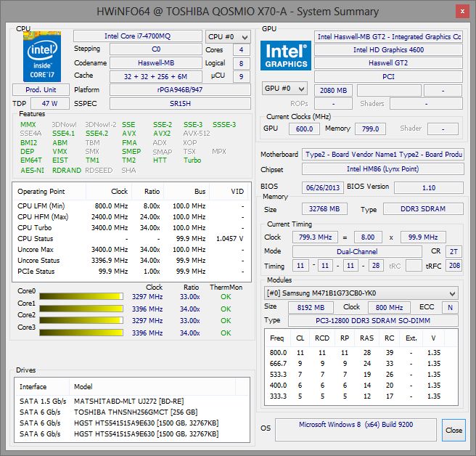Click the Model column header in Drives
476x456 pixels.
click(x=152, y=387)
